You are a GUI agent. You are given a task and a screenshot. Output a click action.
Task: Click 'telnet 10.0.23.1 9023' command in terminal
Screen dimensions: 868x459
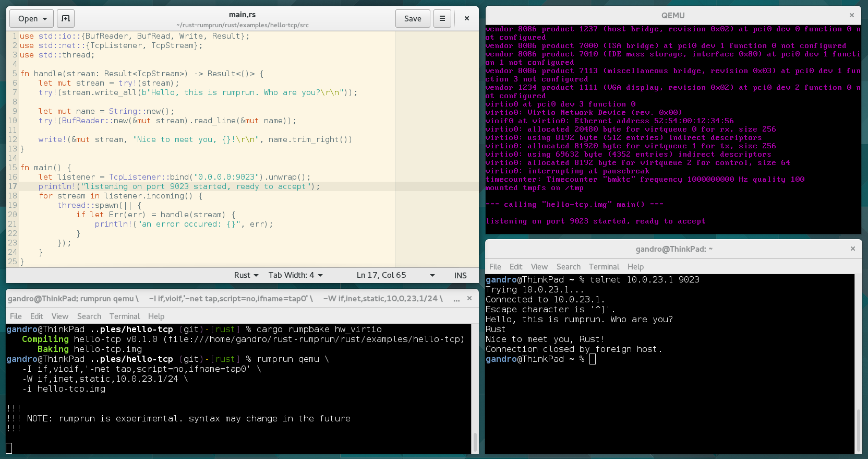point(644,280)
